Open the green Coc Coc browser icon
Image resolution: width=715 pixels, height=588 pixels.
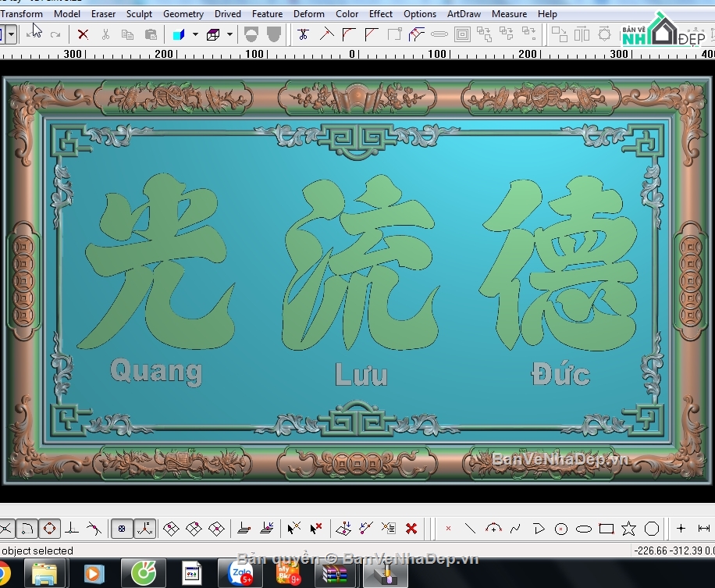coord(144,573)
